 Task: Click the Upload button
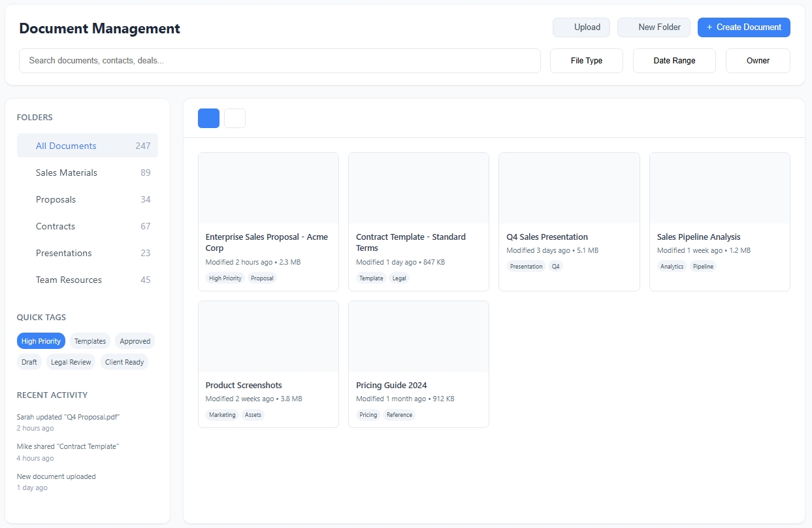click(581, 27)
